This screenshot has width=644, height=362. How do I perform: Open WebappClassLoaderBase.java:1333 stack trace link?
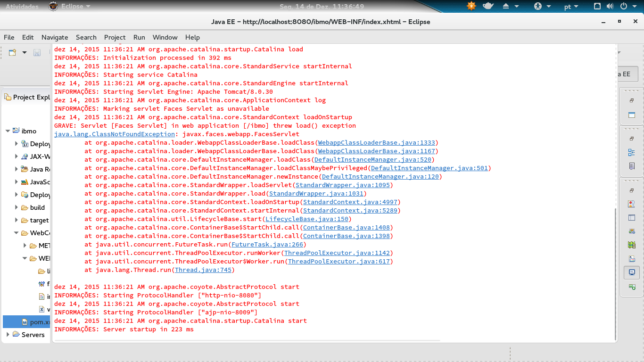377,142
